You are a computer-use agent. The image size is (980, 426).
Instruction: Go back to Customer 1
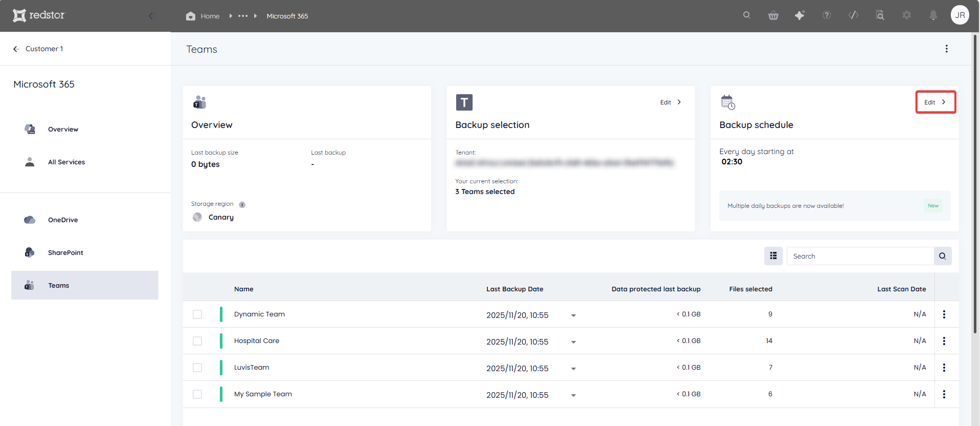38,49
